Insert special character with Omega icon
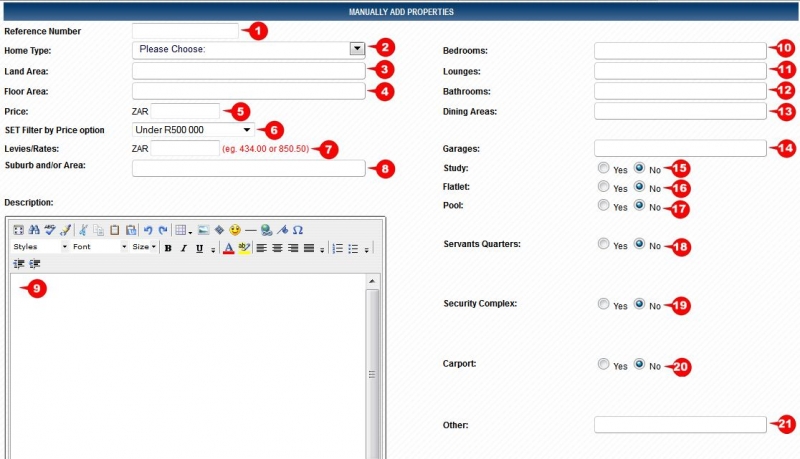 (x=298, y=230)
